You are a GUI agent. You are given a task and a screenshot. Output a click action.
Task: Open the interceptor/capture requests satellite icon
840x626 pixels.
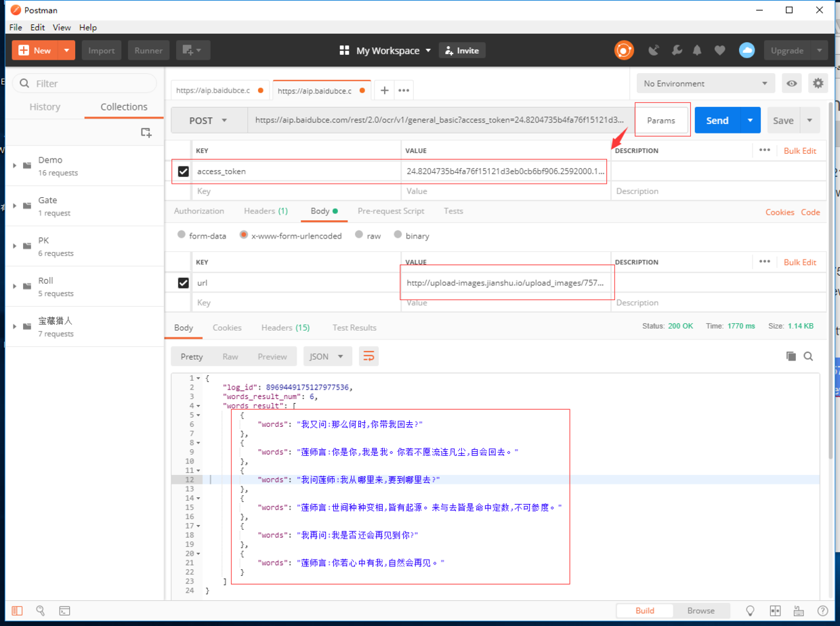(x=654, y=50)
